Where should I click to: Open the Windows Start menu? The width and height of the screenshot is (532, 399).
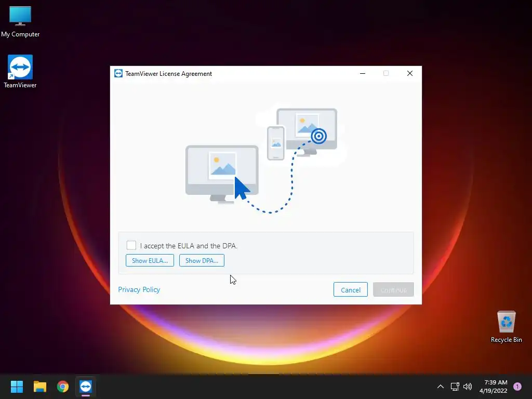tap(17, 387)
